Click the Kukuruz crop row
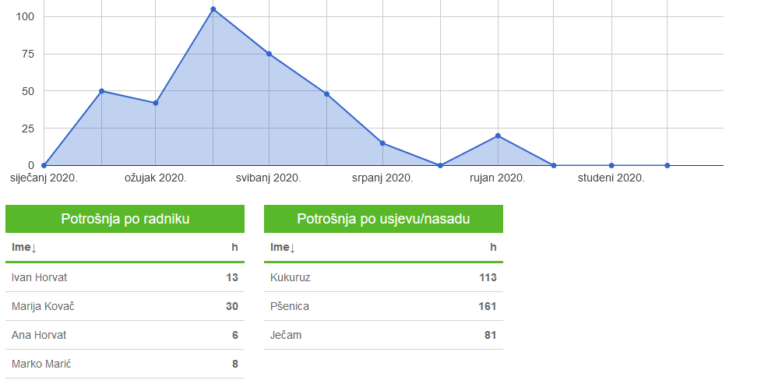768x384 pixels. pos(384,278)
